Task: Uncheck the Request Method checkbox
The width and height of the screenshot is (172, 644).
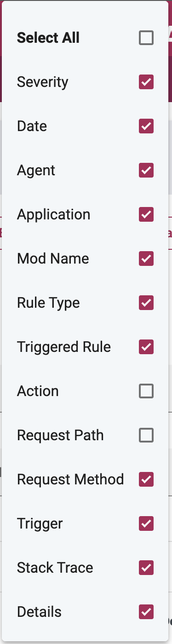Action: [x=146, y=480]
